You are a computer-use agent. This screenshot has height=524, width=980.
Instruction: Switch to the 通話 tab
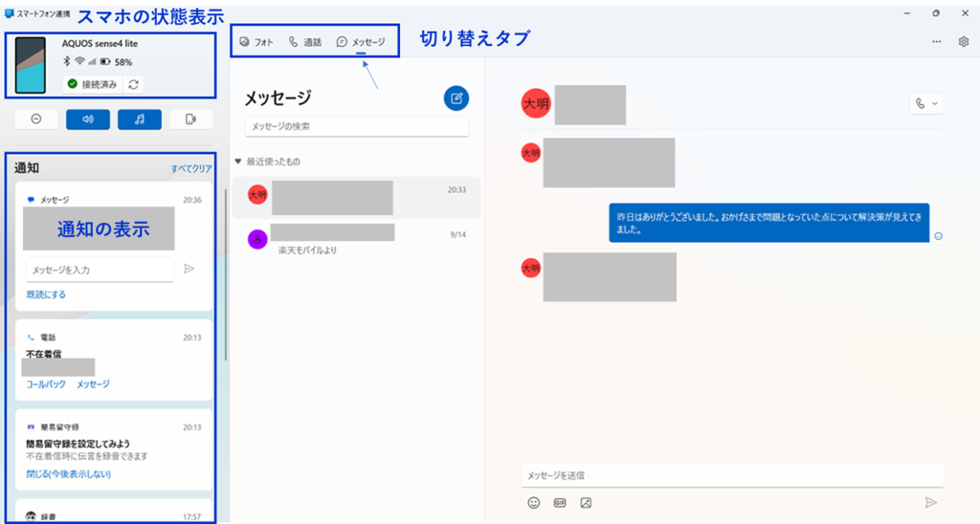(305, 42)
